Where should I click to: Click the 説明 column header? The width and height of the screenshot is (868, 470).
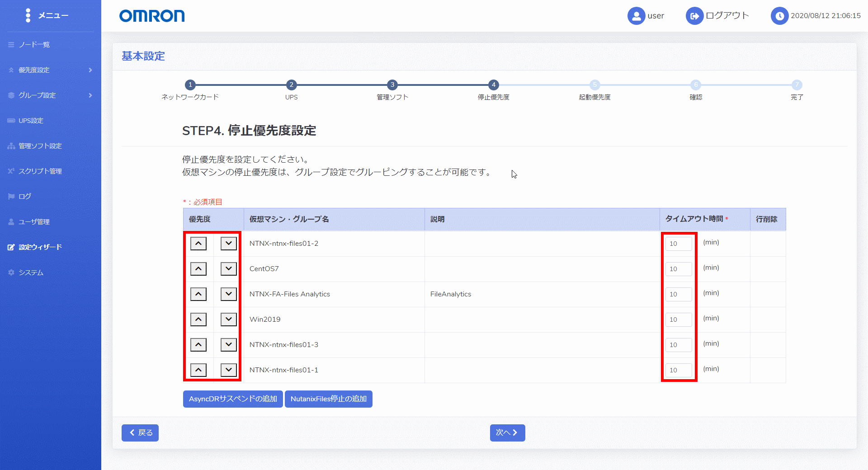[x=542, y=219]
